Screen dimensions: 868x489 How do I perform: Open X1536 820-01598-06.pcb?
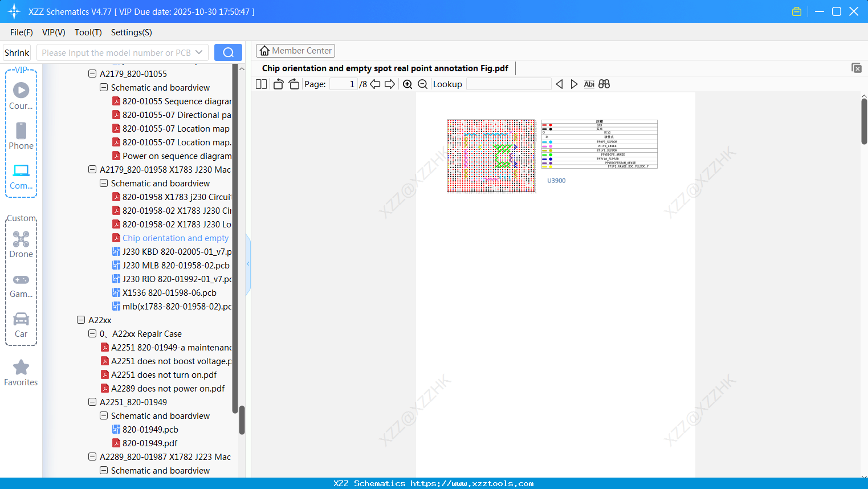164,292
